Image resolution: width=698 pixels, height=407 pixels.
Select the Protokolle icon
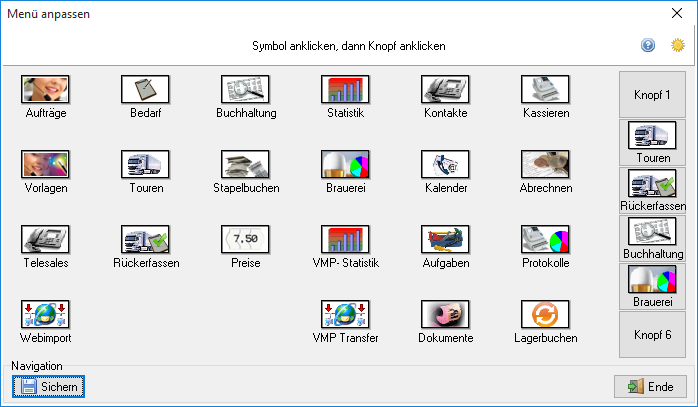545,239
